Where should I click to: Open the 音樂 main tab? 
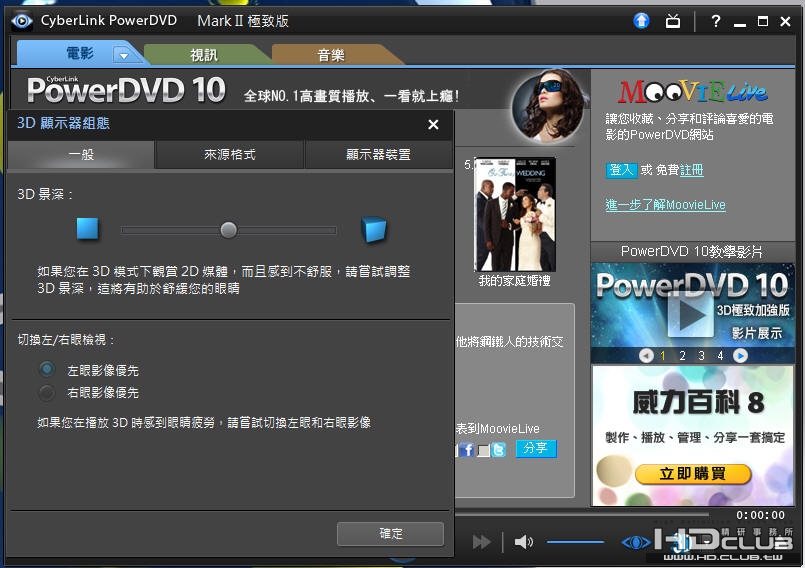tap(331, 55)
